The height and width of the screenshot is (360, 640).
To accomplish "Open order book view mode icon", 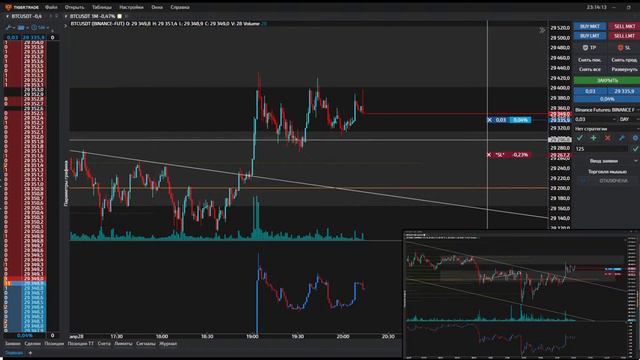I will pyautogui.click(x=22, y=27).
